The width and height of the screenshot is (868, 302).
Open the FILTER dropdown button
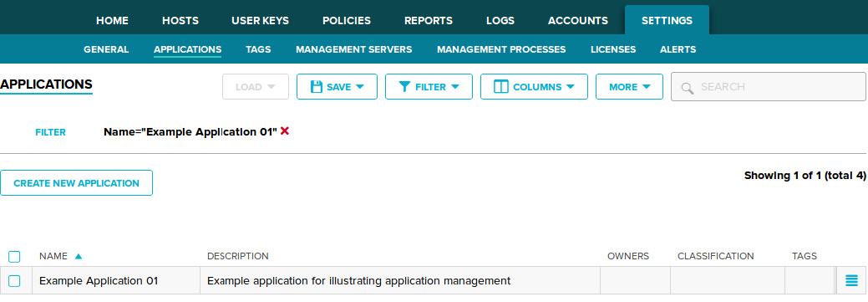[x=429, y=87]
